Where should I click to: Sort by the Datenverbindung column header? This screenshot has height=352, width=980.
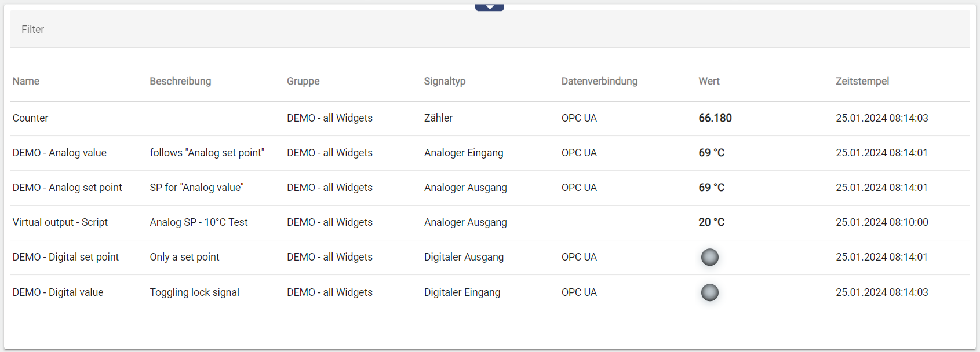(x=599, y=81)
